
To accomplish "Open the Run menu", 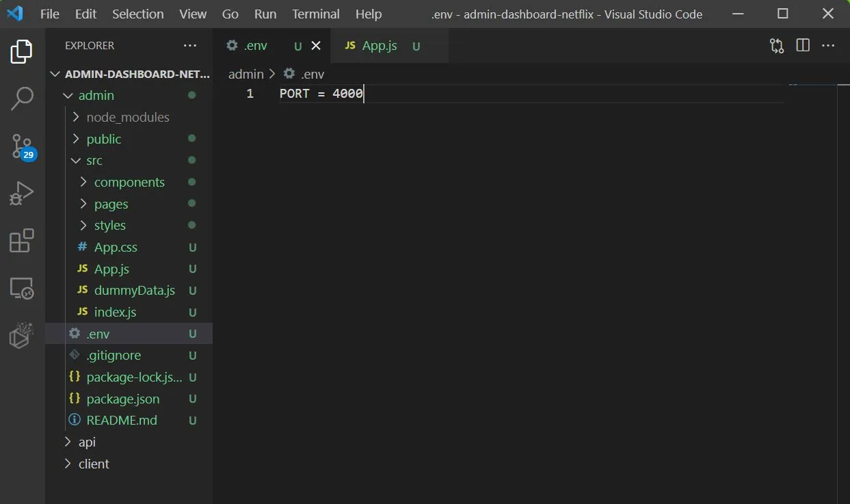I will [265, 14].
